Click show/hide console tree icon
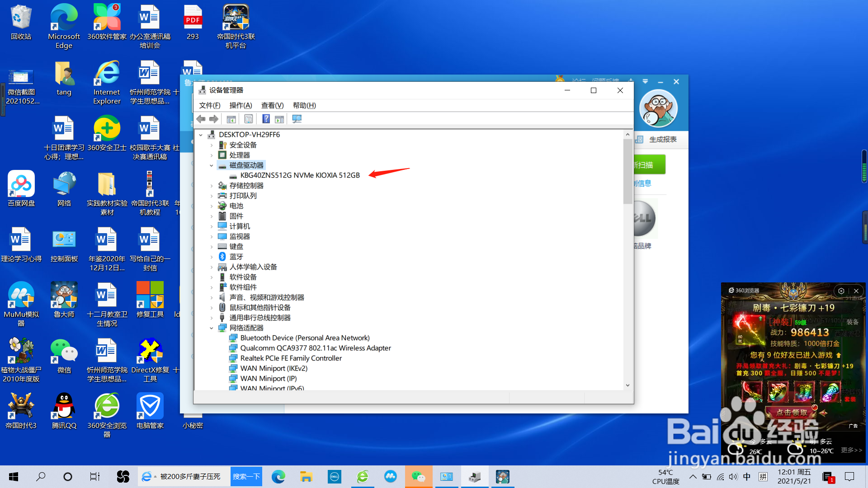Image resolution: width=868 pixels, height=488 pixels. pyautogui.click(x=231, y=119)
